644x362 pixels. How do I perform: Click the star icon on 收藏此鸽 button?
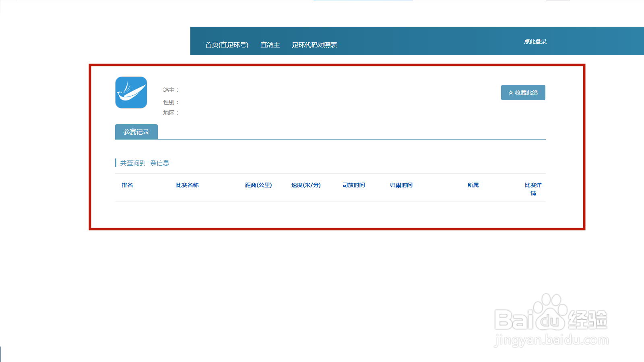(510, 93)
